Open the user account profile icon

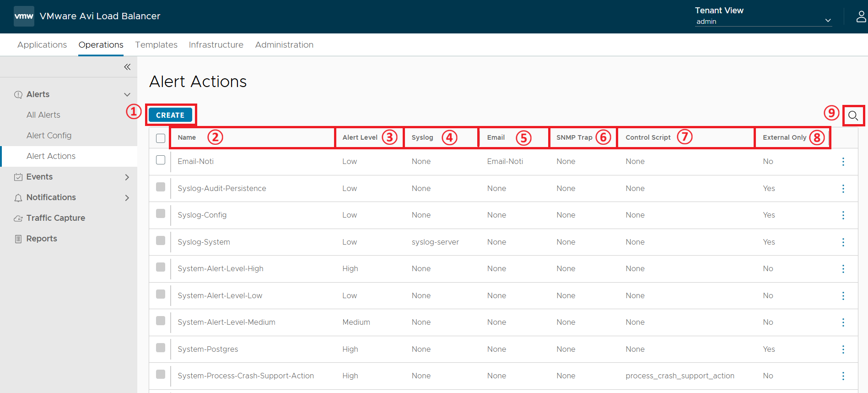tap(861, 16)
